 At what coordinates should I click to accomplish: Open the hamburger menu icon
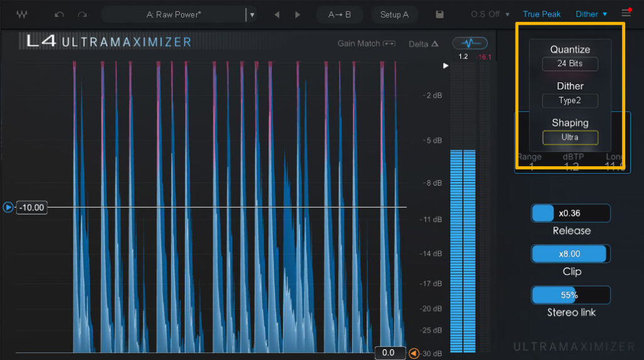pos(626,13)
